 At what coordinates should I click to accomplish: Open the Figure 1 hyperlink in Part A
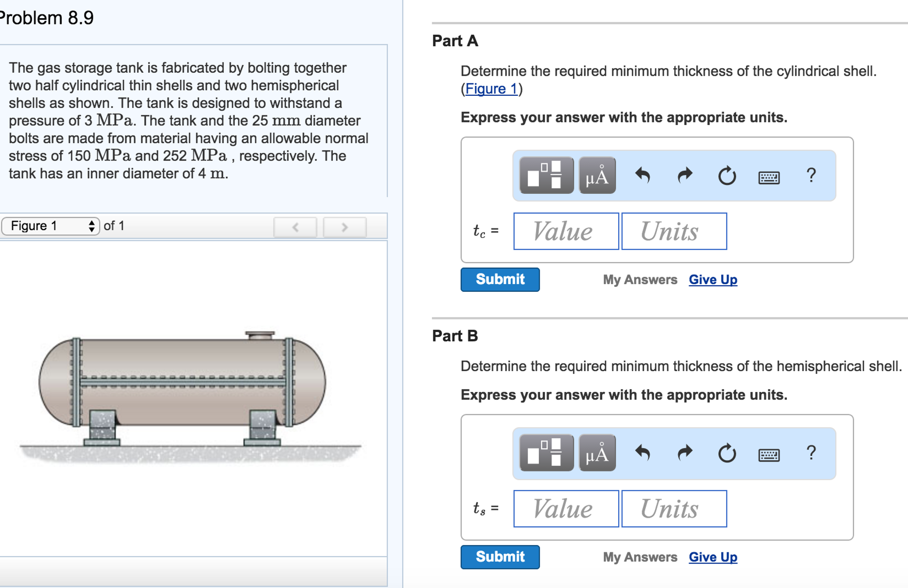tap(491, 88)
